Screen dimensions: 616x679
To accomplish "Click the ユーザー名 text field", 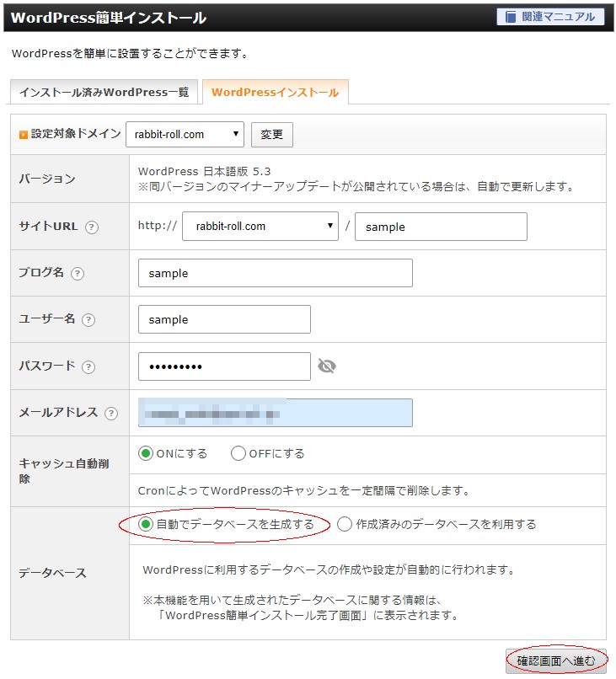I will click(224, 319).
